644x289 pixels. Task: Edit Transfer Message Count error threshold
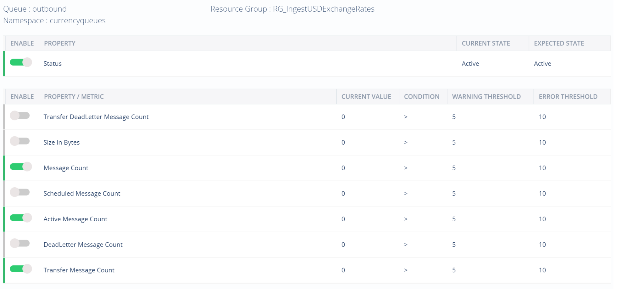click(x=542, y=270)
